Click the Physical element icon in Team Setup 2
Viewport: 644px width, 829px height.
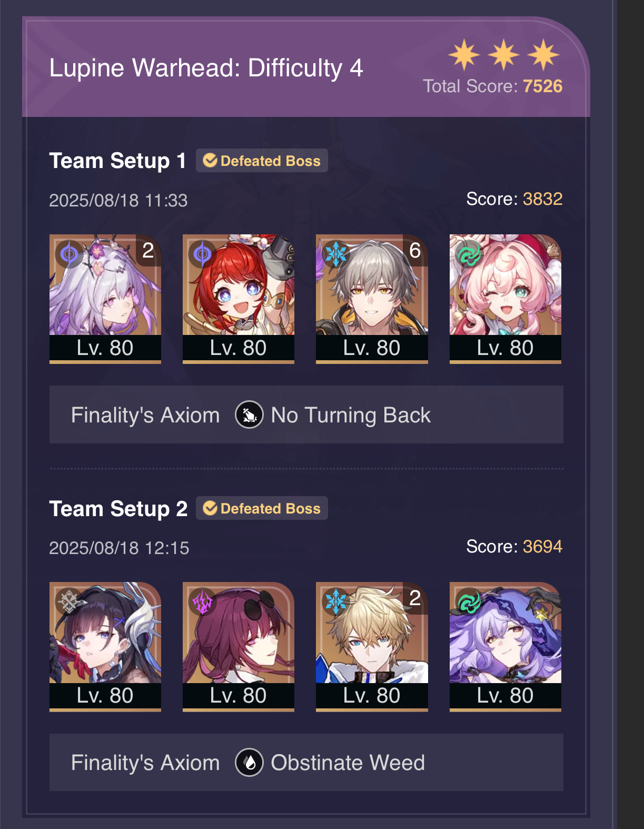click(69, 602)
